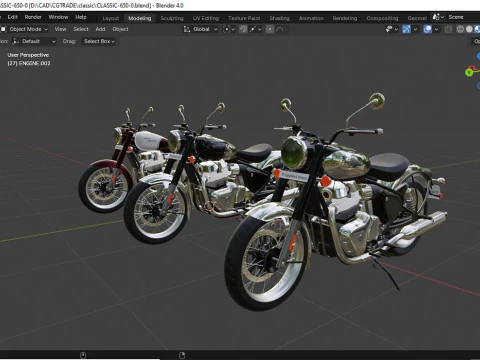Switch to the Animation workspace tab
480x360 pixels.
coord(311,18)
